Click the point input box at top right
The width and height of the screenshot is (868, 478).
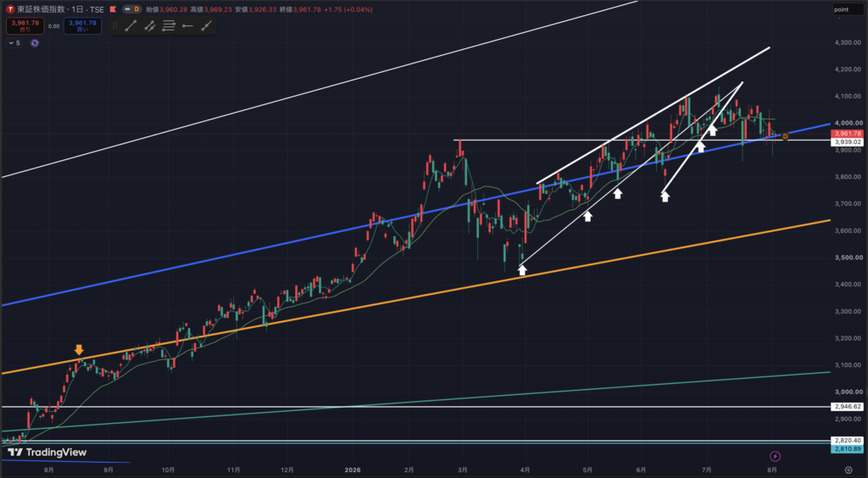[x=848, y=9]
